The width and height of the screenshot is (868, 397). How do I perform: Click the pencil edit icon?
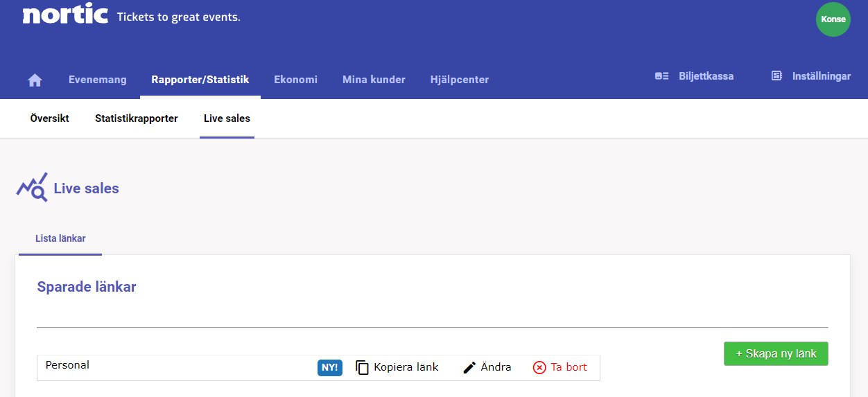click(x=469, y=368)
